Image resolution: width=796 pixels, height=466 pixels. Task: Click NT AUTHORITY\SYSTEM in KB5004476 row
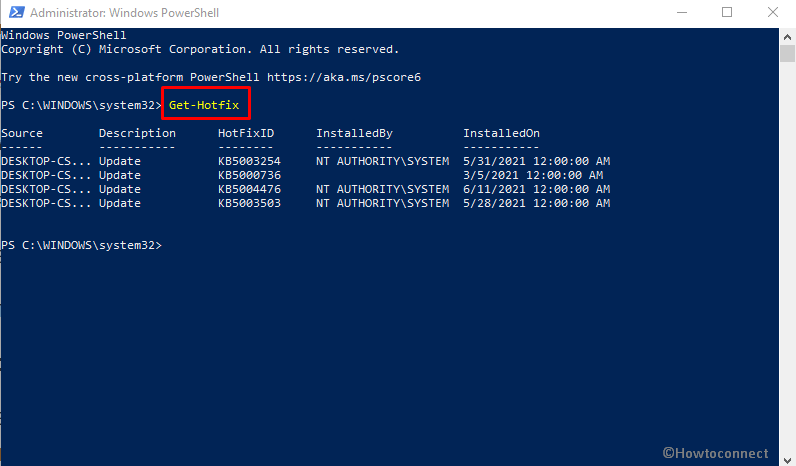(383, 189)
